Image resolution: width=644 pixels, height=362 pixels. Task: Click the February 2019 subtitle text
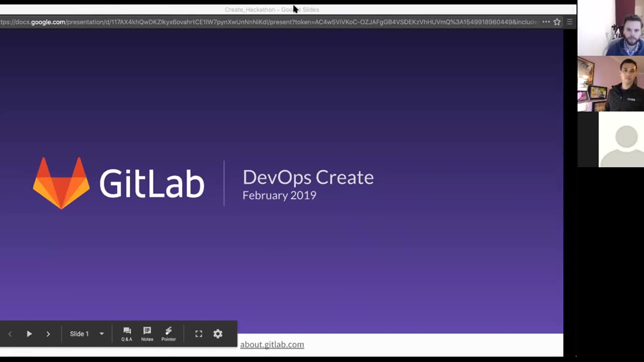[279, 196]
